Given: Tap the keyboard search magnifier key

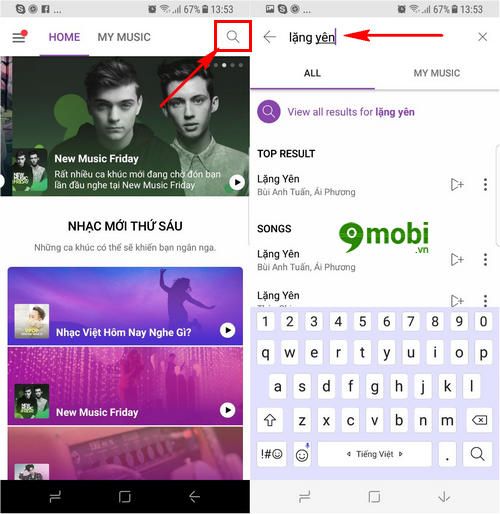Looking at the screenshot, I should tap(477, 454).
